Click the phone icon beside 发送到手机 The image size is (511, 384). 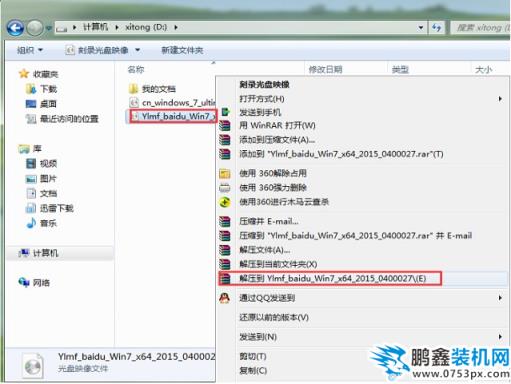tap(225, 112)
